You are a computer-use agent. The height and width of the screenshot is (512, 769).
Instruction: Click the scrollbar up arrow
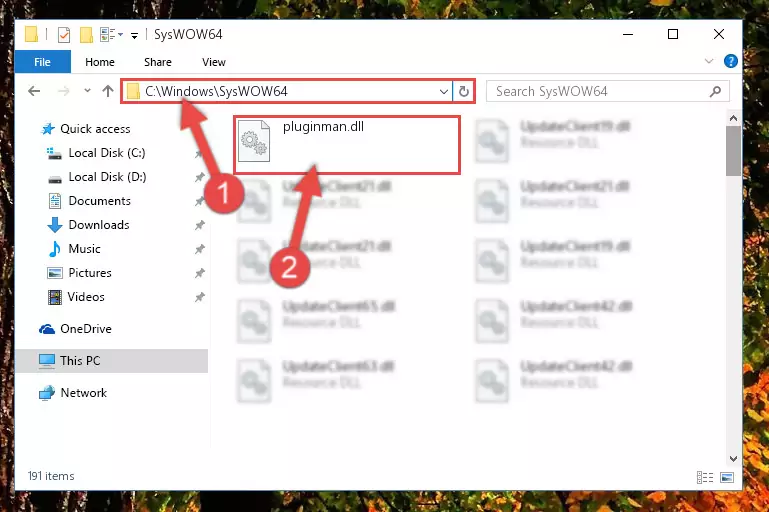point(733,118)
